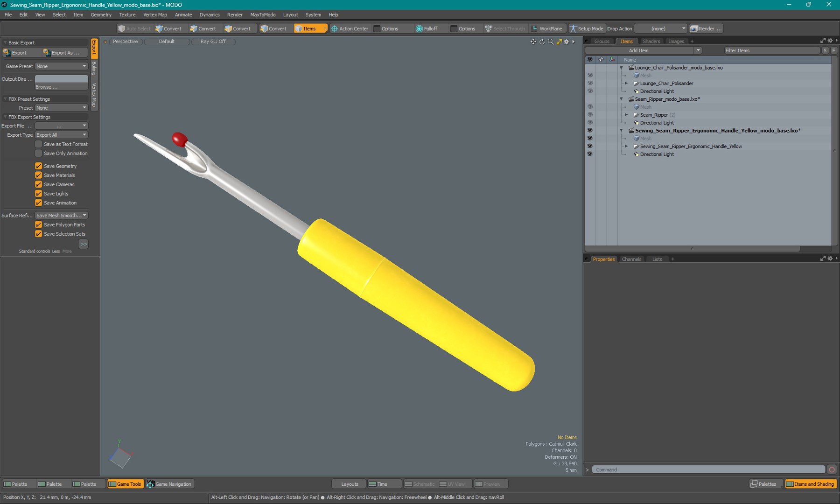Uncheck Save Geometry
This screenshot has width=840, height=504.
39,166
